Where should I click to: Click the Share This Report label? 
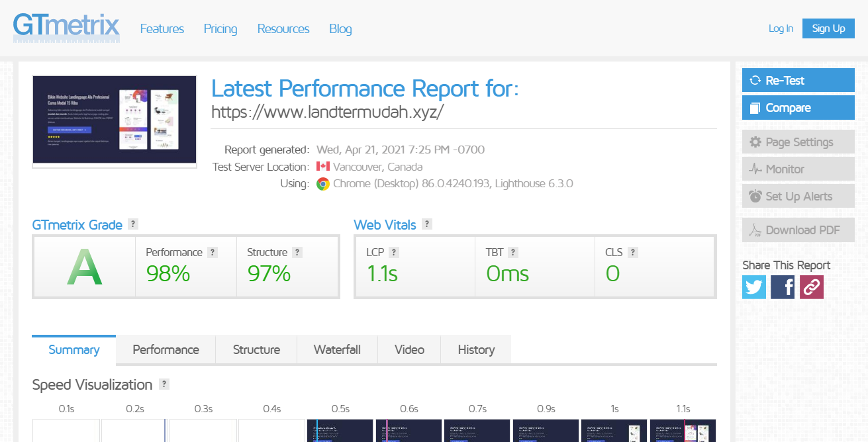(x=786, y=265)
